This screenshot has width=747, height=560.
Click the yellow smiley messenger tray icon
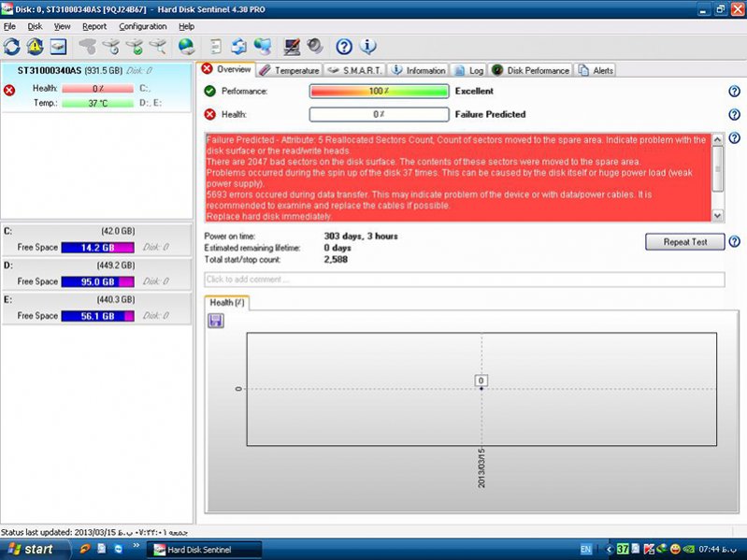(x=675, y=549)
